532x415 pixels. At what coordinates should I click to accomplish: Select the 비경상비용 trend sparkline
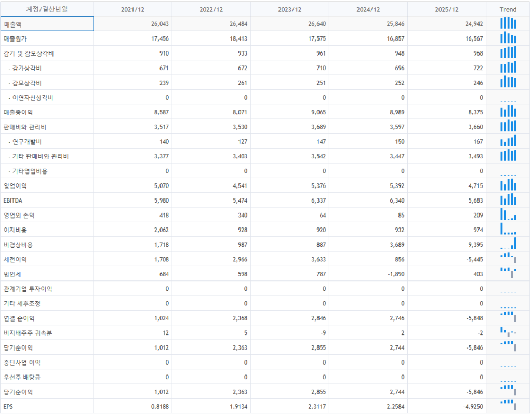click(508, 244)
